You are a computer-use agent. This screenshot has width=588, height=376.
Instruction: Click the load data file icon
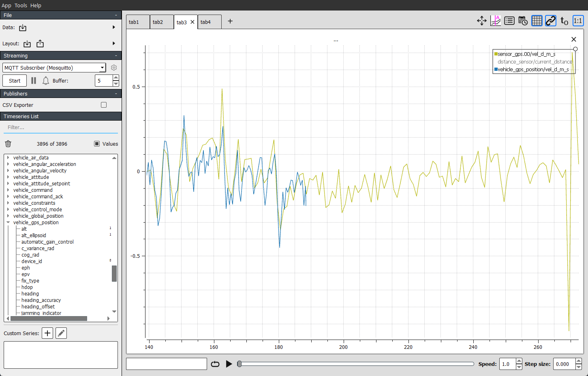pos(23,28)
